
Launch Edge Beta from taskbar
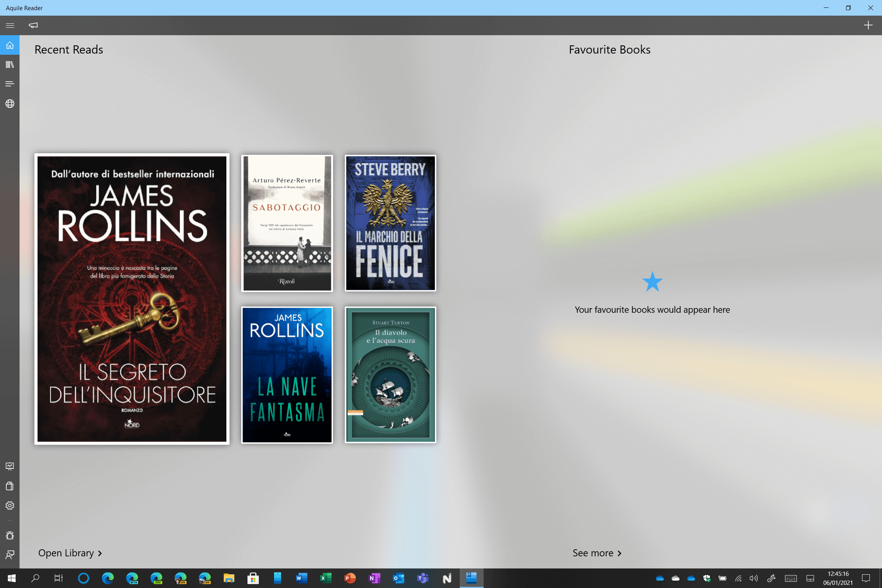132,578
